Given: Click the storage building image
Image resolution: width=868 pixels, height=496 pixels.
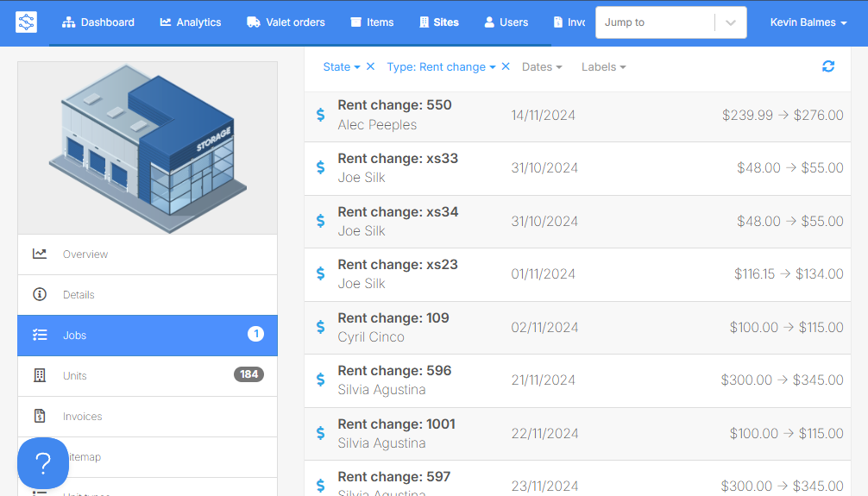Looking at the screenshot, I should 148,148.
